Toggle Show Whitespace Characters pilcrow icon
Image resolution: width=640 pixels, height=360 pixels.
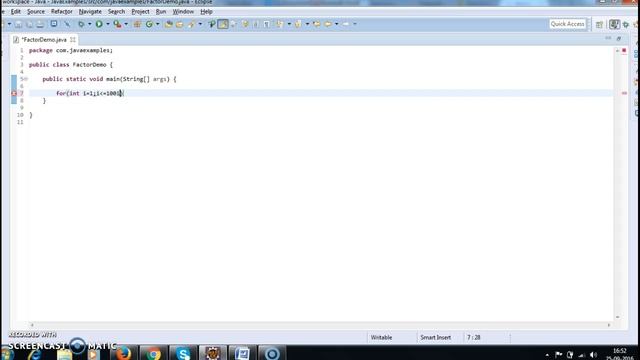tap(267, 24)
